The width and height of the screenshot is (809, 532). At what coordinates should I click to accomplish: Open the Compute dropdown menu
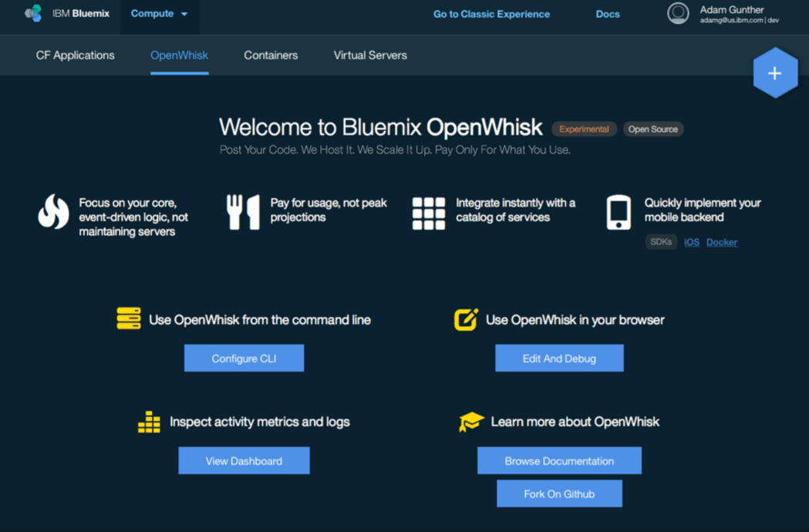(x=159, y=14)
